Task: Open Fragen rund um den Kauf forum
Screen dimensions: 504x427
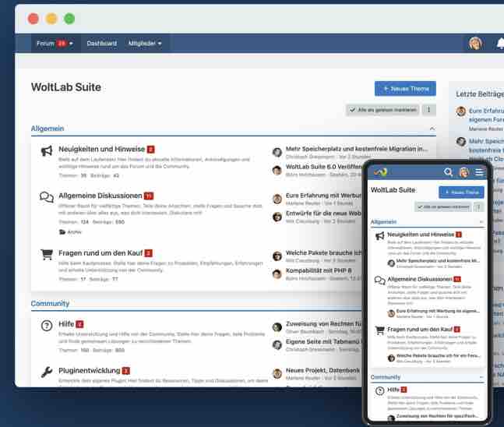Action: [100, 253]
